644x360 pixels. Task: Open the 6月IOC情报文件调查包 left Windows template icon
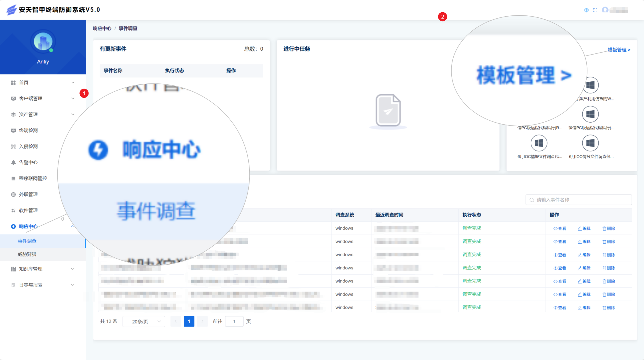pos(539,143)
